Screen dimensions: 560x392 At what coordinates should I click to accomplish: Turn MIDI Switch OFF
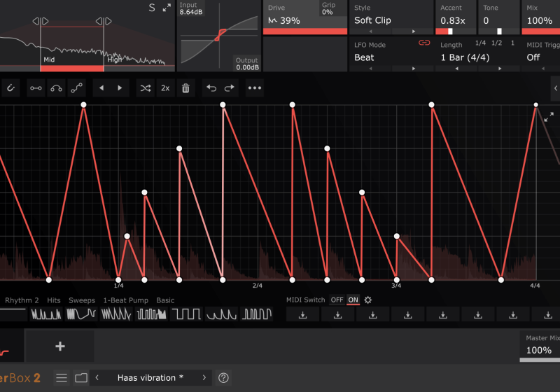(x=337, y=300)
